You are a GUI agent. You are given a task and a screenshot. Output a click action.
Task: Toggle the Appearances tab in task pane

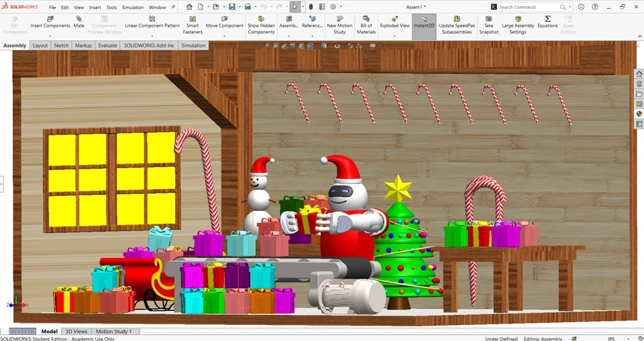tap(639, 114)
